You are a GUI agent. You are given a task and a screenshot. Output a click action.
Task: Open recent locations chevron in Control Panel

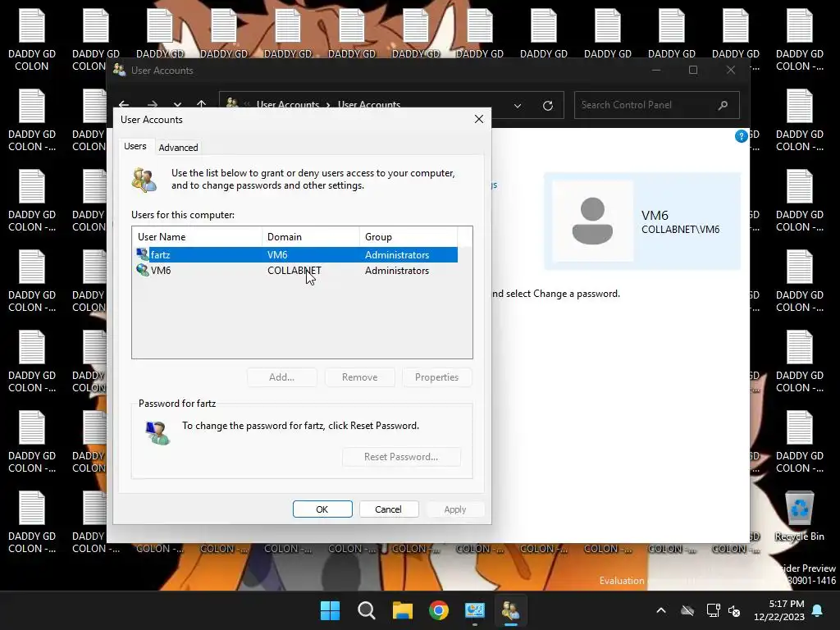click(177, 105)
